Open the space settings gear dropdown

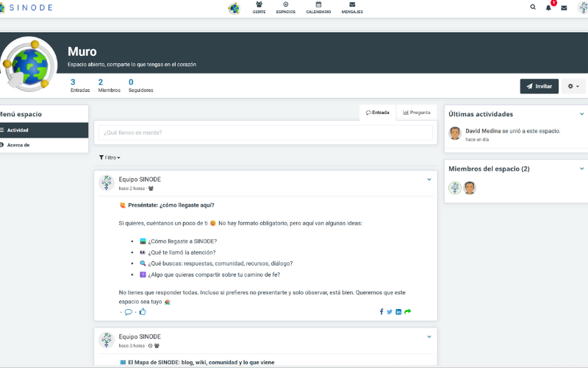tap(574, 86)
